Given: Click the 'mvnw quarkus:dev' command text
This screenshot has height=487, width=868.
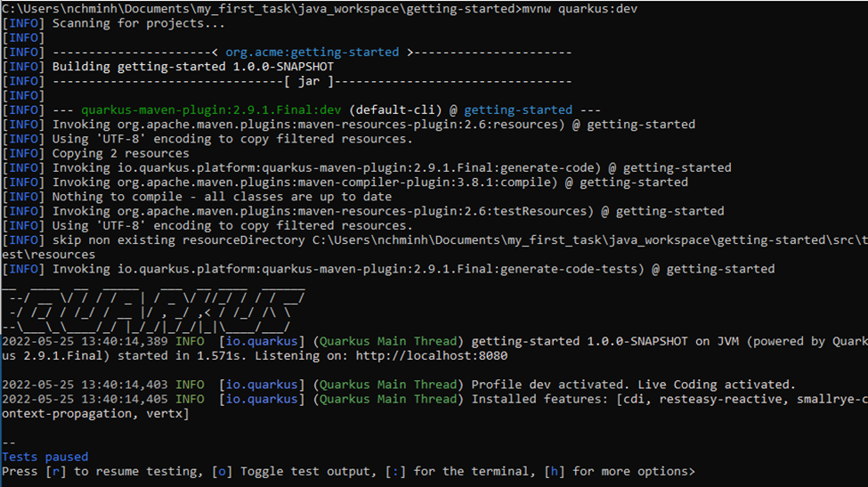Looking at the screenshot, I should tap(580, 9).
